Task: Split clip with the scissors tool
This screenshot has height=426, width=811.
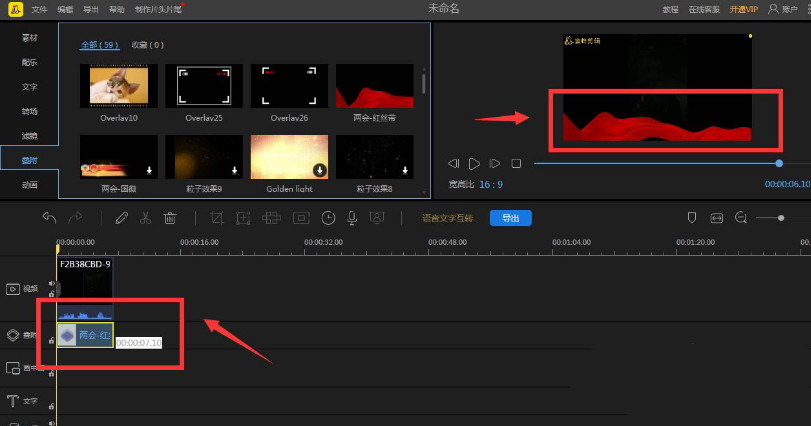Action: [145, 218]
